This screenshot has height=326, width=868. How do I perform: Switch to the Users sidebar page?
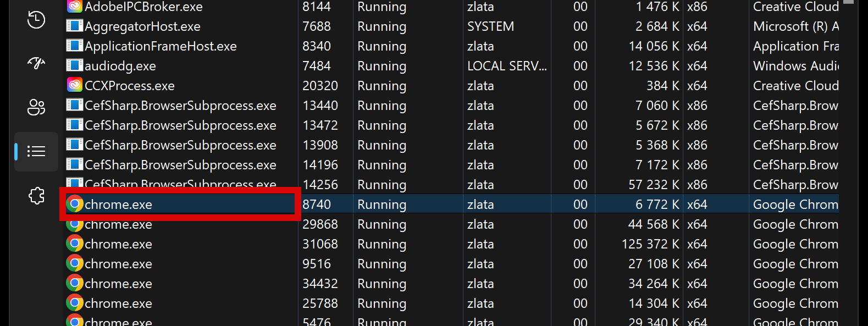click(36, 107)
